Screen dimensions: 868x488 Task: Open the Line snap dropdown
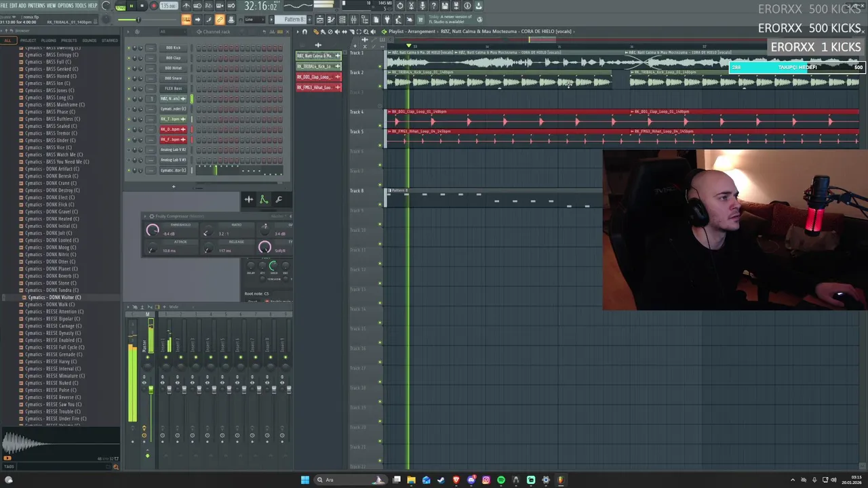tap(254, 20)
